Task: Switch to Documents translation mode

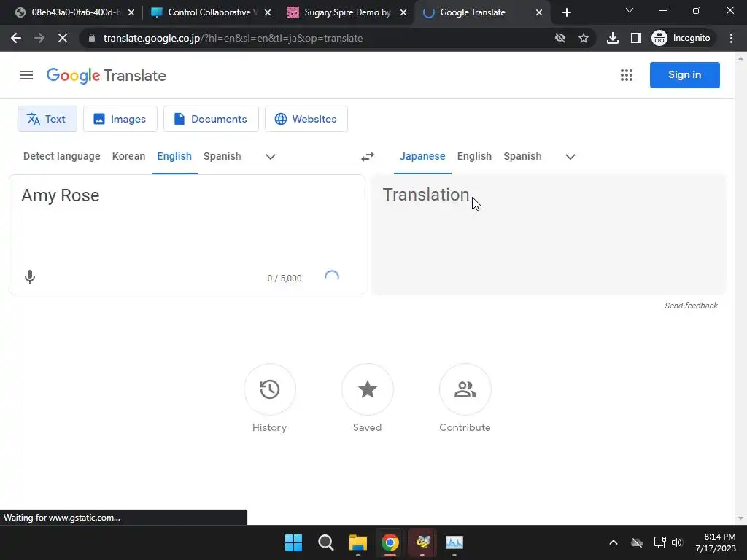Action: 211,119
